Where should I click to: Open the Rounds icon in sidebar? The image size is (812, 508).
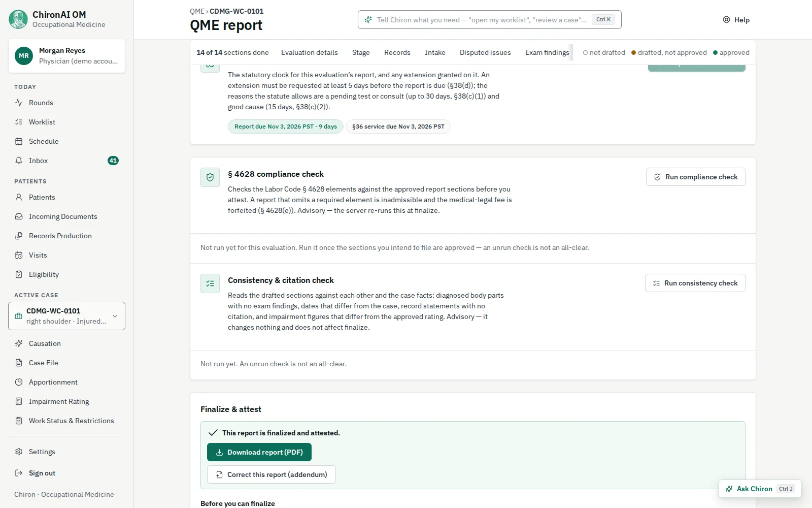pyautogui.click(x=19, y=103)
